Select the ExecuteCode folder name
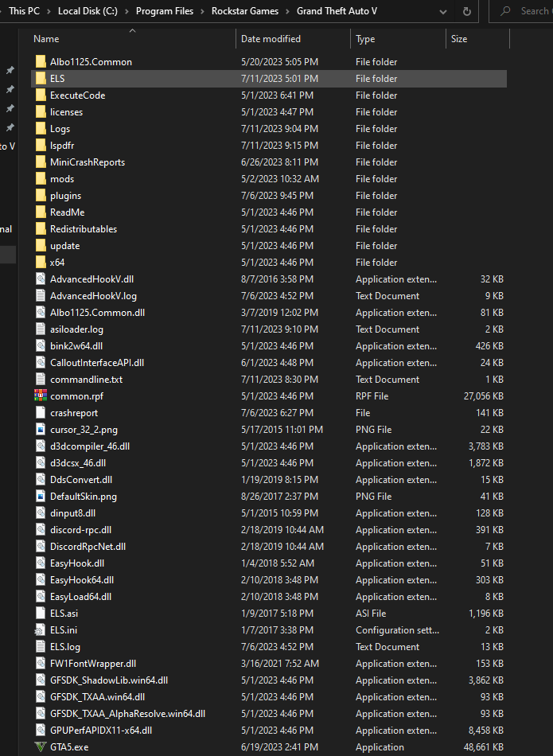This screenshot has height=756, width=553. click(x=78, y=95)
